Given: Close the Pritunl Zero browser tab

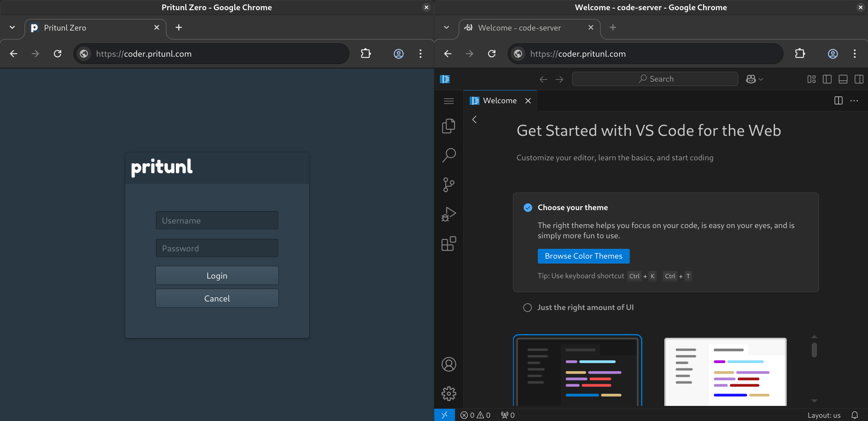Looking at the screenshot, I should click(x=157, y=27).
